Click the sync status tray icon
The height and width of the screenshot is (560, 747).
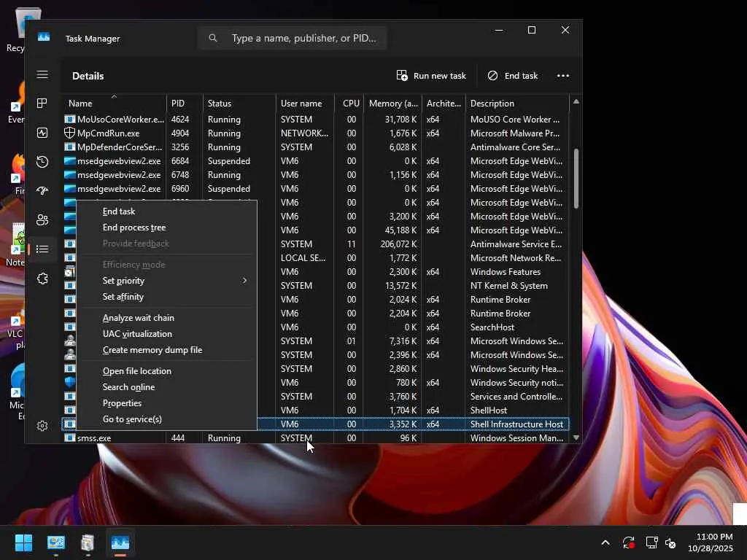628,542
